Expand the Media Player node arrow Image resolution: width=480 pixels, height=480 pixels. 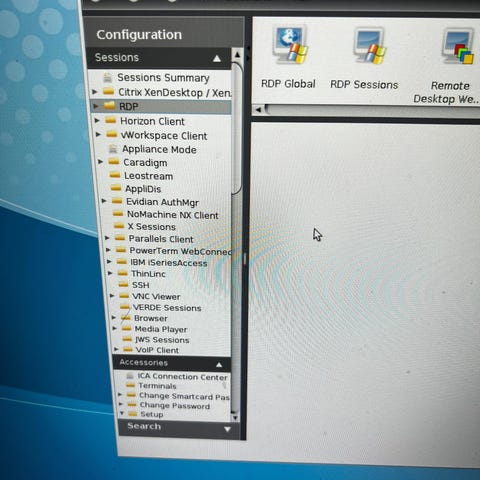[114, 328]
